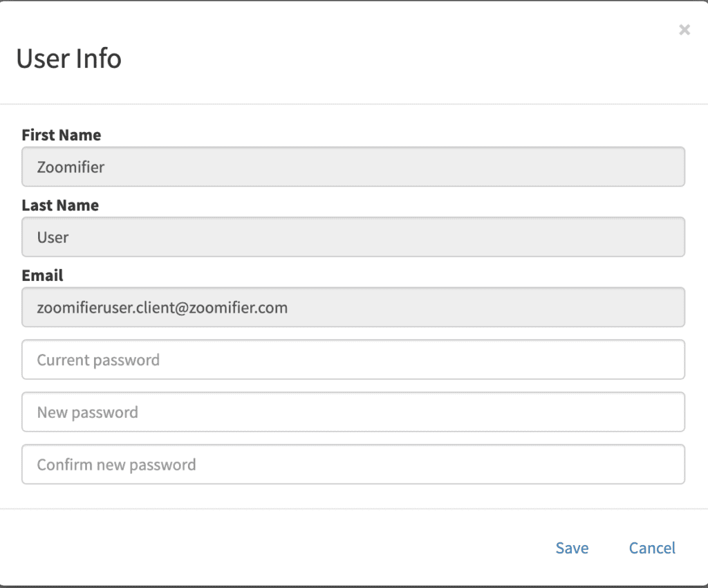Image resolution: width=708 pixels, height=588 pixels.
Task: Click the divider line above the Save link
Action: (x=354, y=508)
